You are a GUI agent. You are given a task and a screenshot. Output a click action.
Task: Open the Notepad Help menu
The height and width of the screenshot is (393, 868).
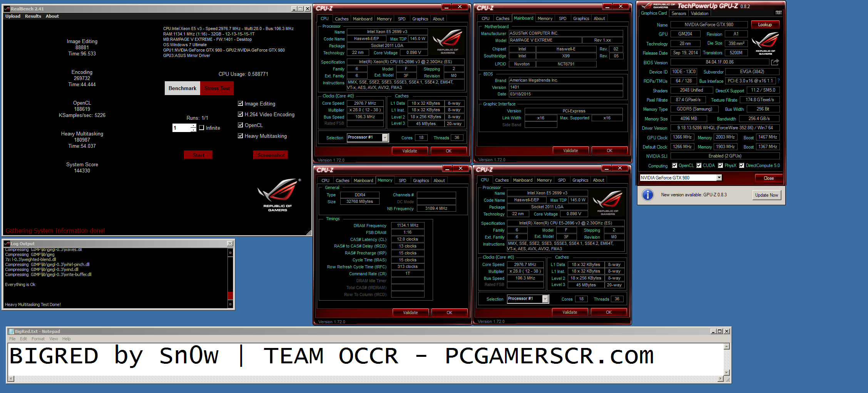click(x=67, y=339)
